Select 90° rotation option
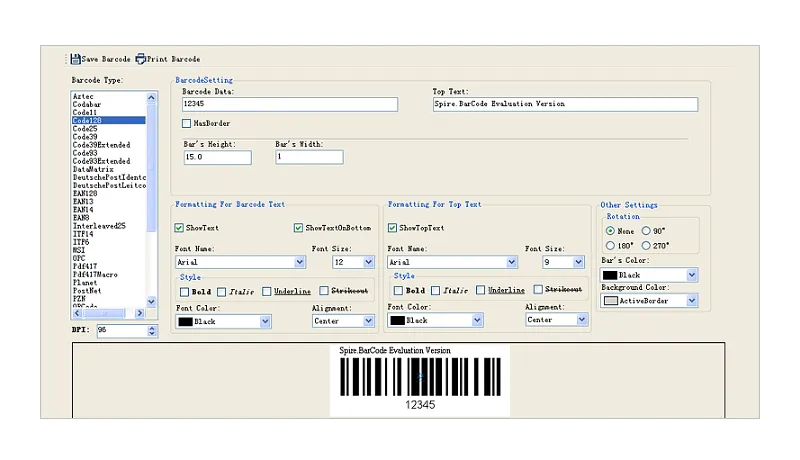This screenshot has width=800, height=460. pos(646,231)
